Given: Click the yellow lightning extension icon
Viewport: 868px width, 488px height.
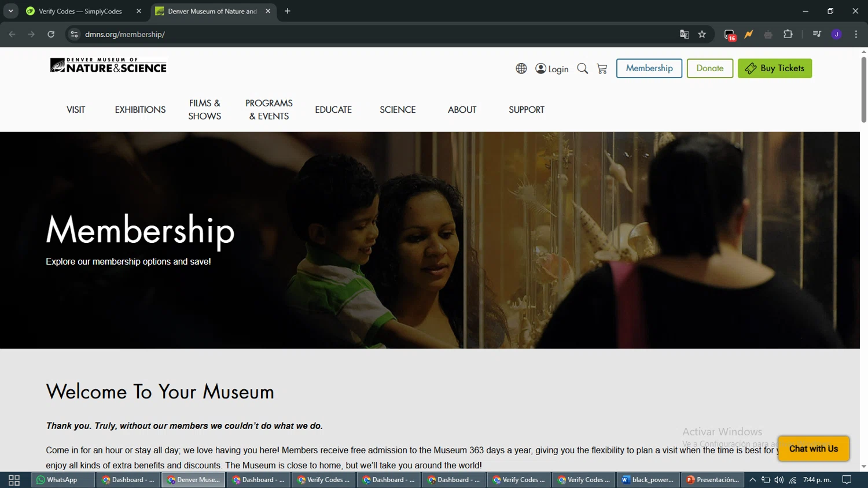Looking at the screenshot, I should tap(749, 34).
